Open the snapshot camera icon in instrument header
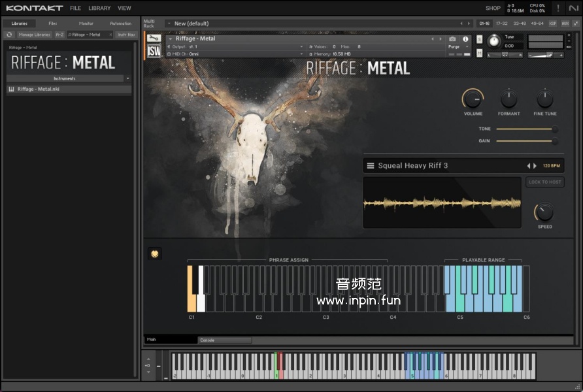Screen dimensions: 583x392 point(452,39)
